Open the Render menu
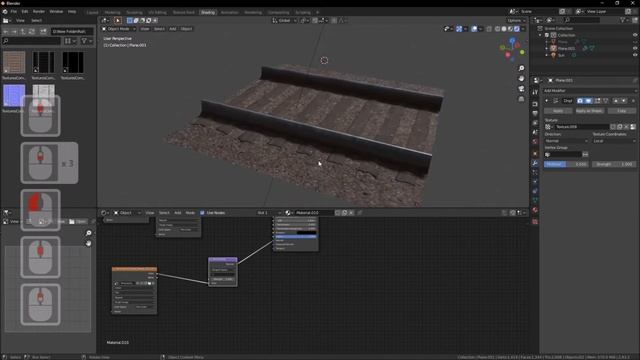This screenshot has height=360, width=640. pyautogui.click(x=39, y=12)
